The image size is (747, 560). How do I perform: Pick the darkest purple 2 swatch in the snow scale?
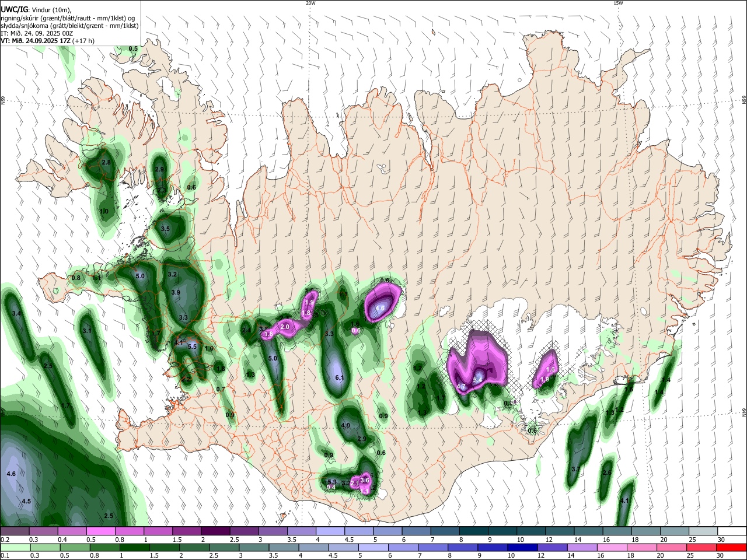pos(215,531)
